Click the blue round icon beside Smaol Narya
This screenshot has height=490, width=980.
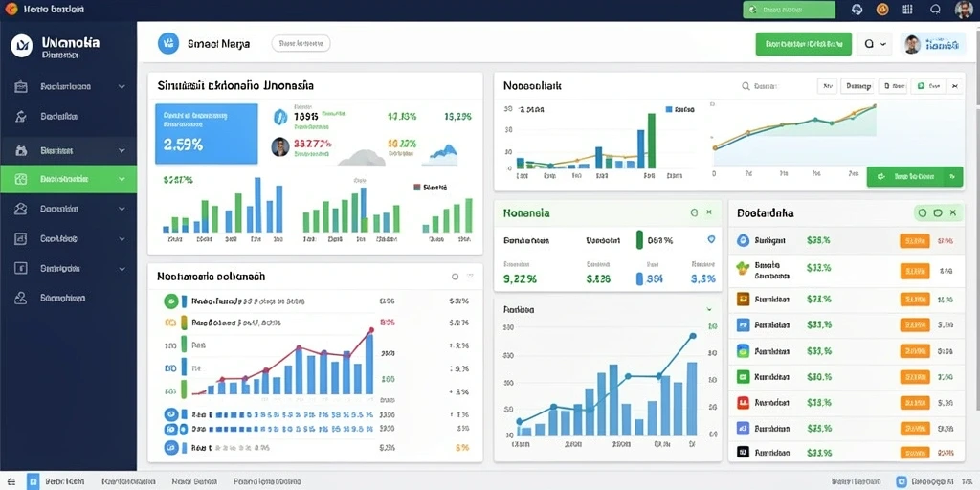168,43
